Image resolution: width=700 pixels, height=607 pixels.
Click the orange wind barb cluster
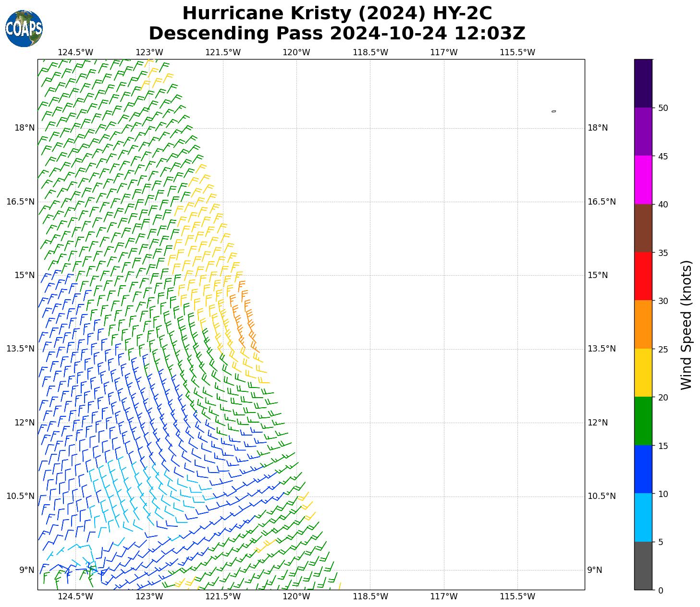(244, 315)
